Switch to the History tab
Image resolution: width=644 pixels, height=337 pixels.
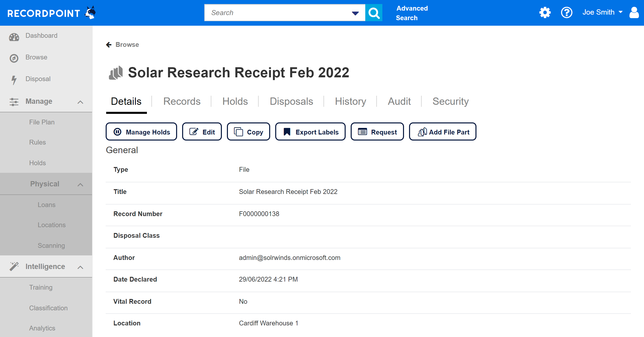point(350,101)
